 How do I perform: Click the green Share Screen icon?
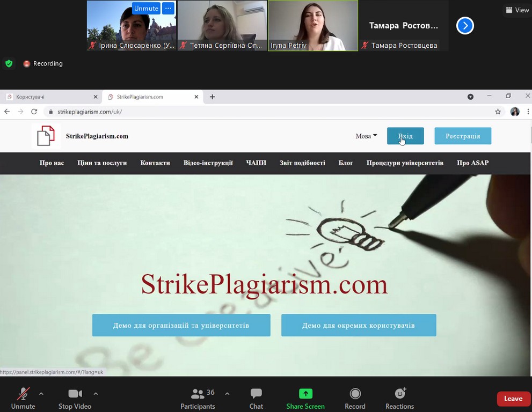click(x=305, y=394)
